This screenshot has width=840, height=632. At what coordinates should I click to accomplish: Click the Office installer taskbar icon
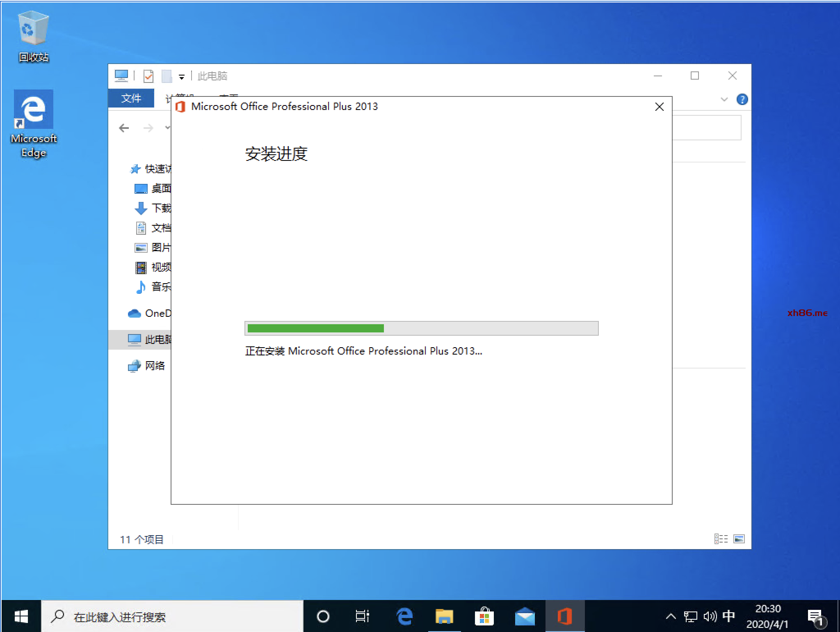tap(565, 616)
